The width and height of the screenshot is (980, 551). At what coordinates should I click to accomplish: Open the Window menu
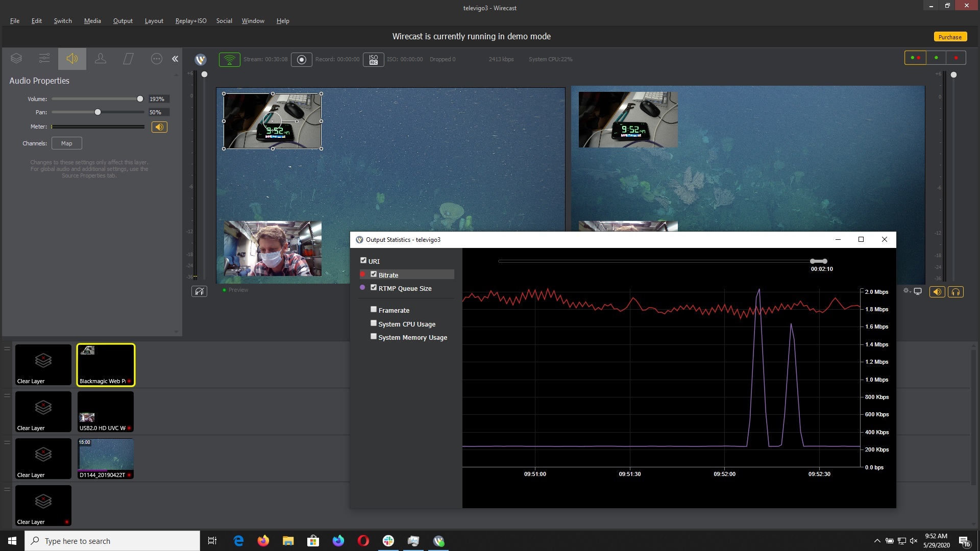coord(253,21)
